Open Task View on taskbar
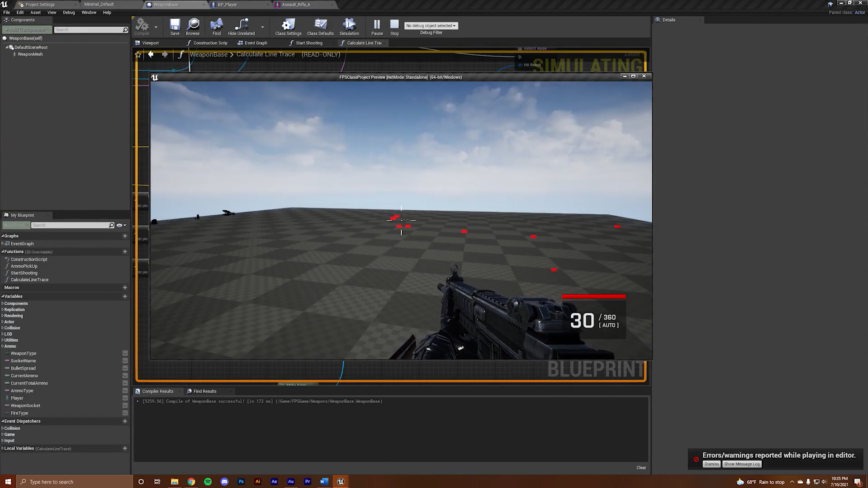 pos(157,482)
